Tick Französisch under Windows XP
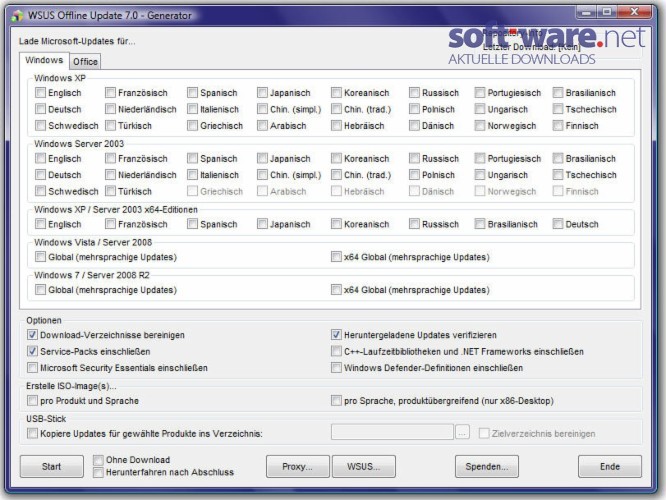 pos(110,93)
